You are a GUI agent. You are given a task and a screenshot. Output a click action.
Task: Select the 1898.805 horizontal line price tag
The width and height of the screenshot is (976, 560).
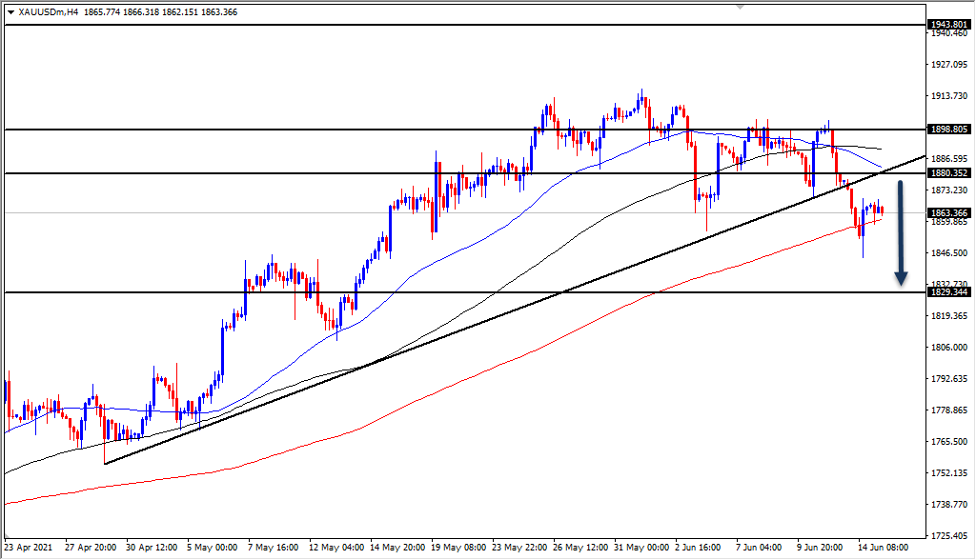pyautogui.click(x=948, y=129)
